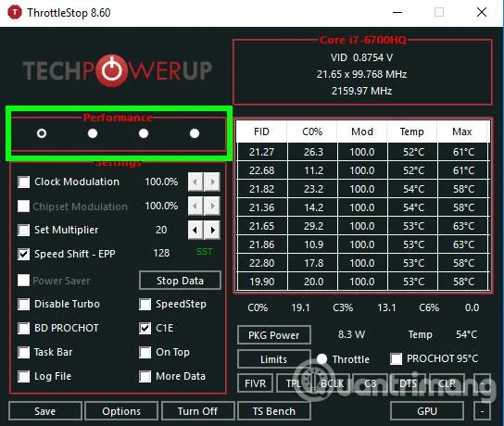The image size is (504, 426).
Task: Raise Set Multiplier with right arrow
Action: tap(212, 230)
